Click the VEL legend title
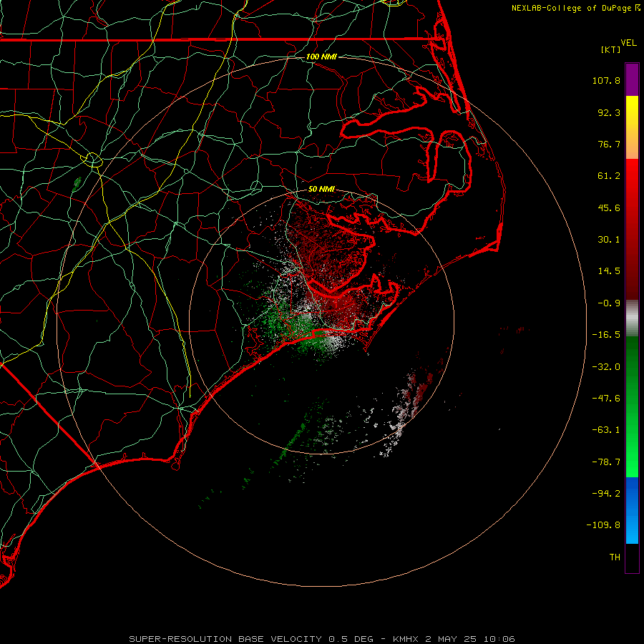Image resolution: width=644 pixels, height=644 pixels. pyautogui.click(x=628, y=43)
